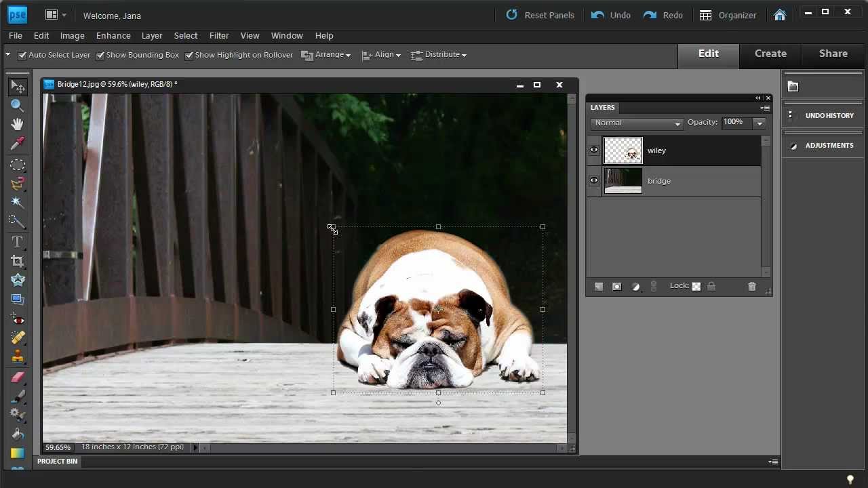Hide the bridge layer
The width and height of the screenshot is (868, 488).
click(594, 181)
